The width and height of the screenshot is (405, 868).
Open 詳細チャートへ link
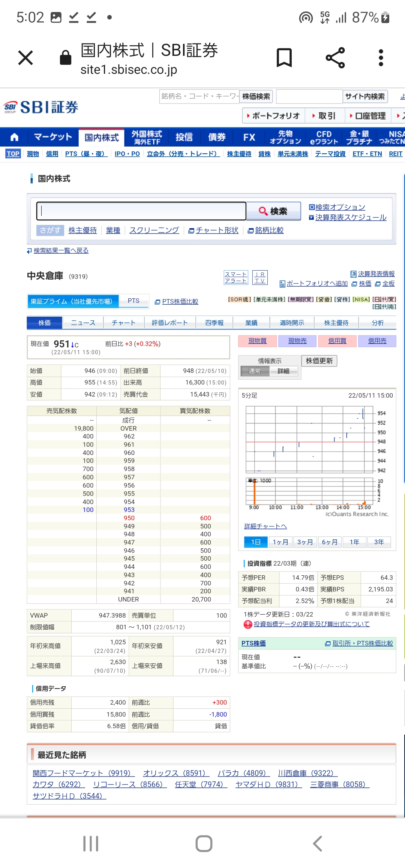[x=265, y=526]
